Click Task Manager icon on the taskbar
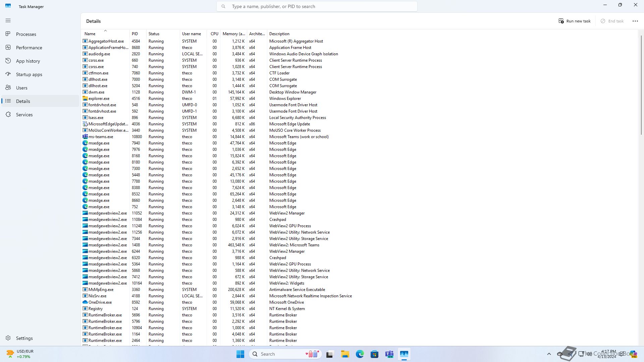The image size is (644, 362). point(404,354)
